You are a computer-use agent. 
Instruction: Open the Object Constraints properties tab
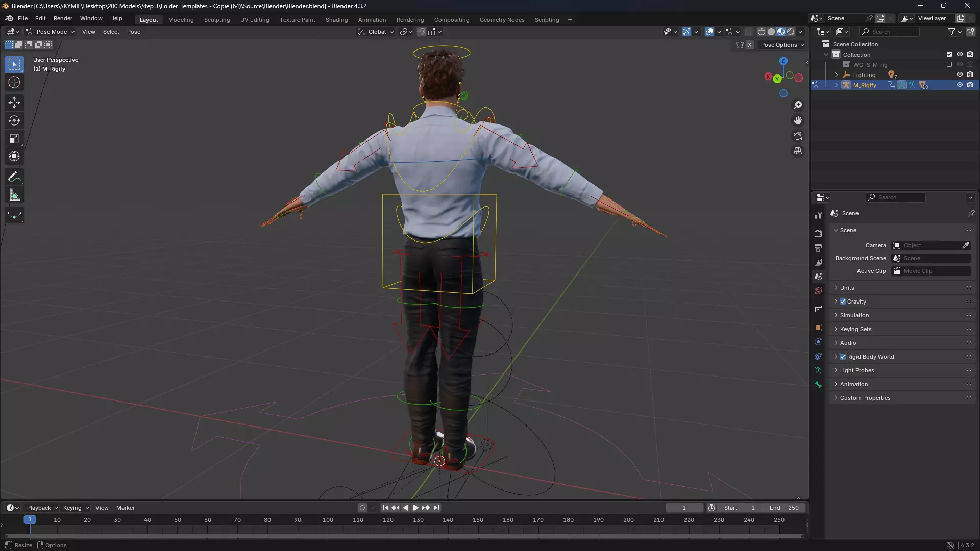[818, 356]
